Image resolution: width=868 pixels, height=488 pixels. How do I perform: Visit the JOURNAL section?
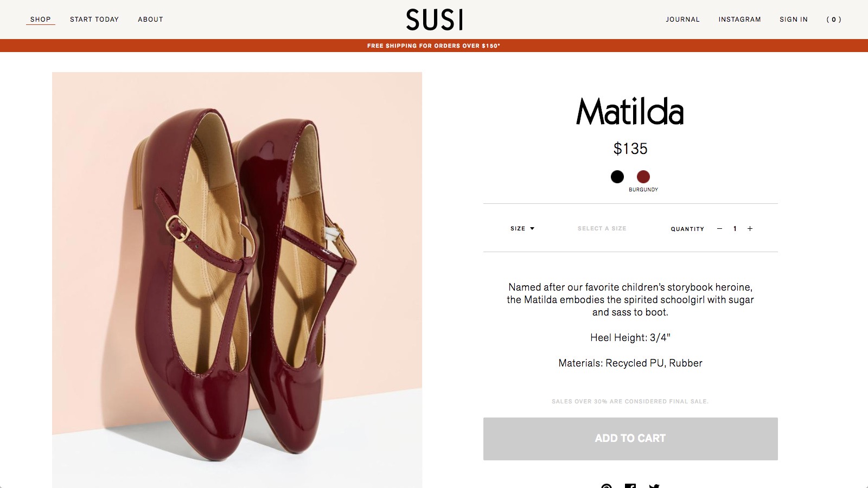[683, 19]
